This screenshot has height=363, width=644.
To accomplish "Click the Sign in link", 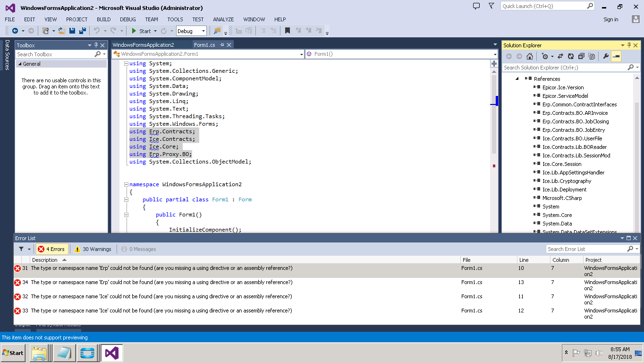I will point(611,19).
